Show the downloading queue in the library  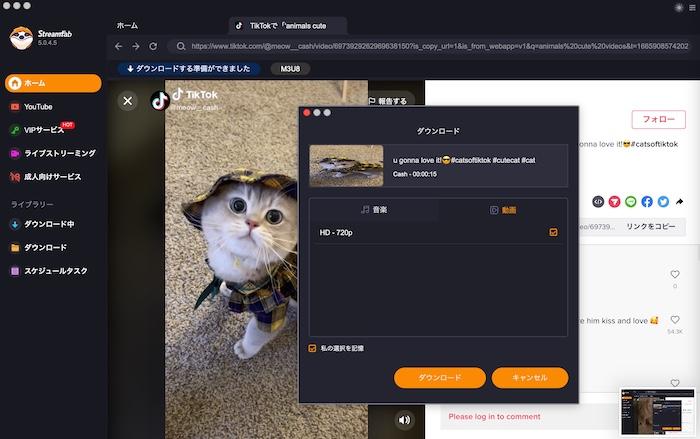tap(42, 224)
